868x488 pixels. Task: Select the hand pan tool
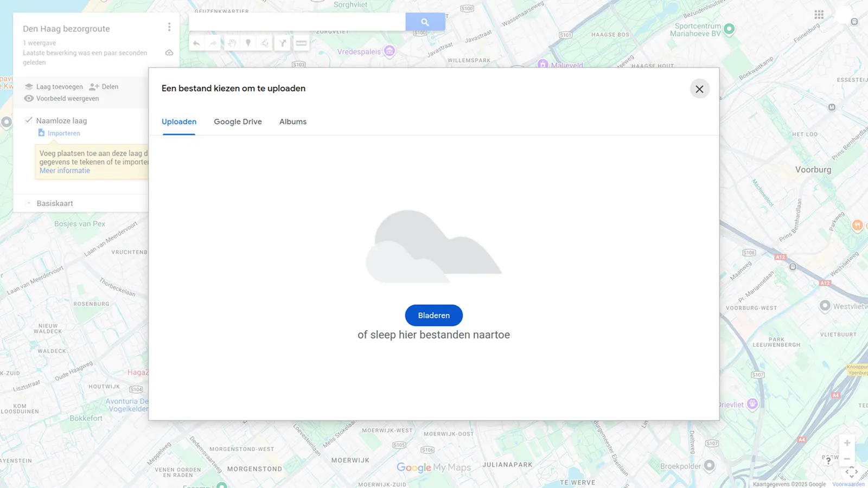click(x=232, y=43)
